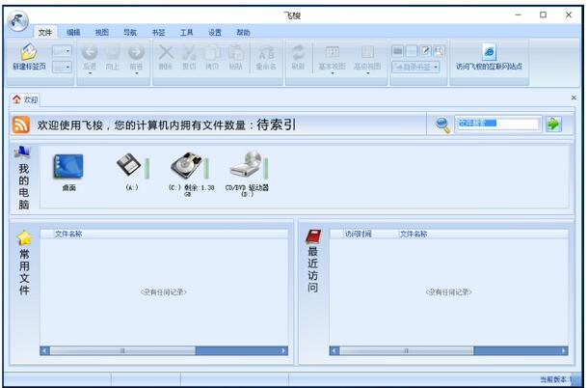Click the 向上 up-folder icon
Screen dimensions: 588x388
point(113,52)
